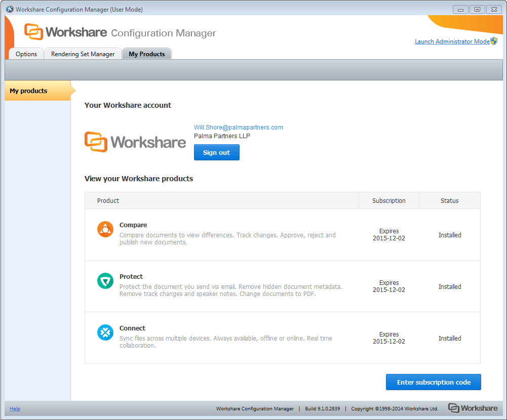Click the Compare description text

pos(227,239)
